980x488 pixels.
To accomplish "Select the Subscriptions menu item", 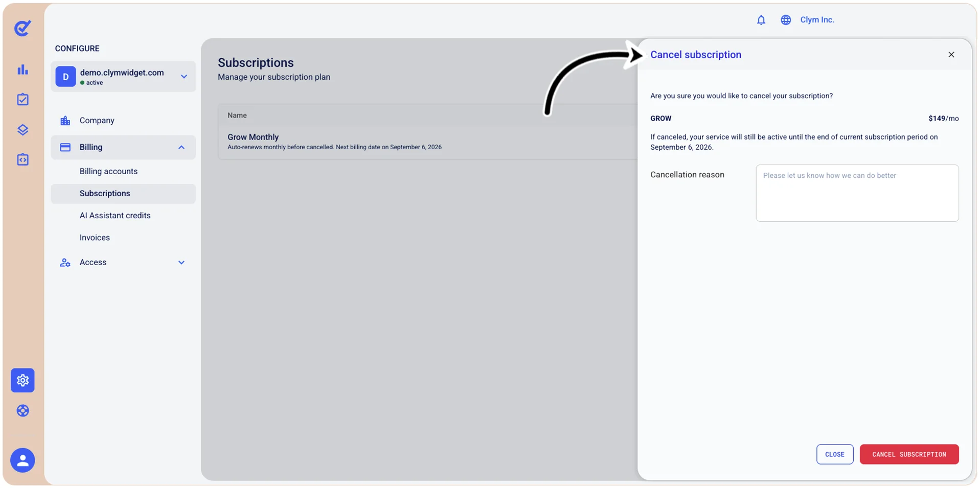I will click(x=123, y=194).
